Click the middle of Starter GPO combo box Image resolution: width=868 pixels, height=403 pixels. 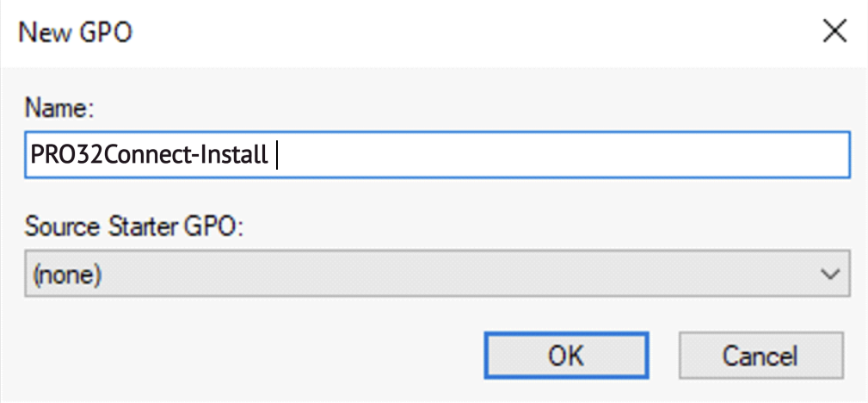tap(437, 275)
